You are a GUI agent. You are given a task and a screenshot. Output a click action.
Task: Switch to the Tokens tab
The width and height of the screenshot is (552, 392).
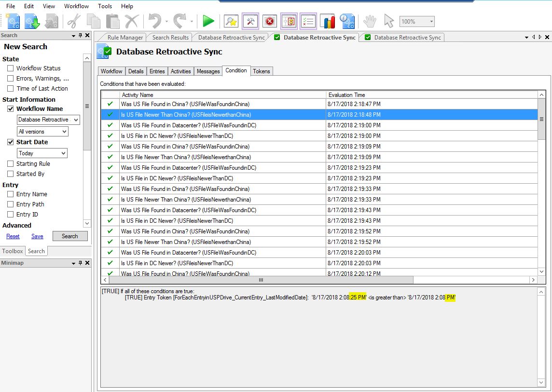262,71
